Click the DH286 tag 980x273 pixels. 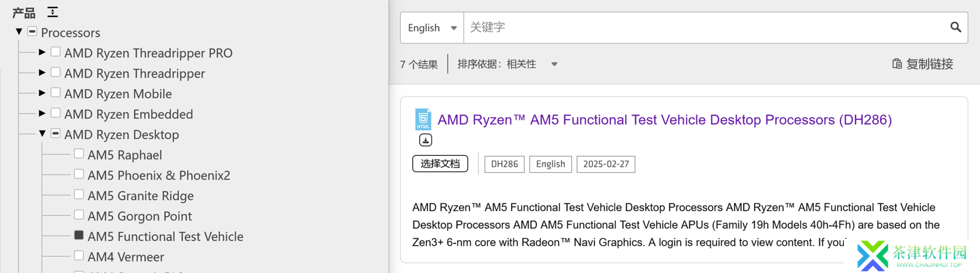point(504,164)
